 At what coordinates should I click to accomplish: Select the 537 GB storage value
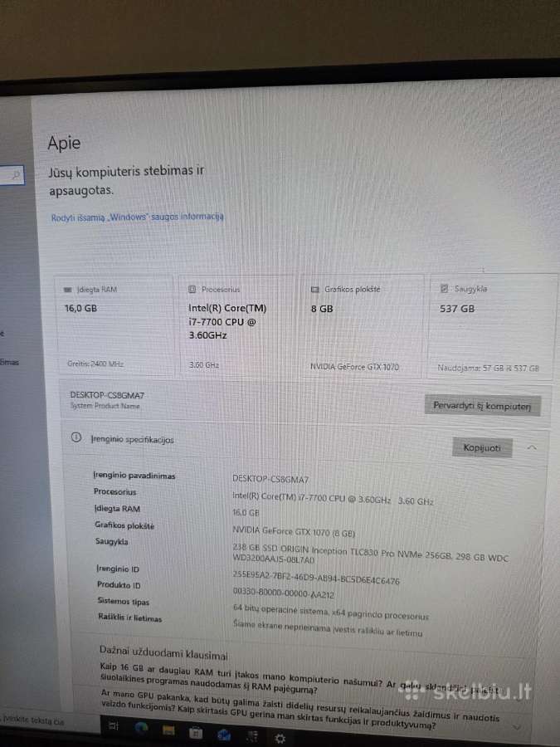(x=456, y=309)
